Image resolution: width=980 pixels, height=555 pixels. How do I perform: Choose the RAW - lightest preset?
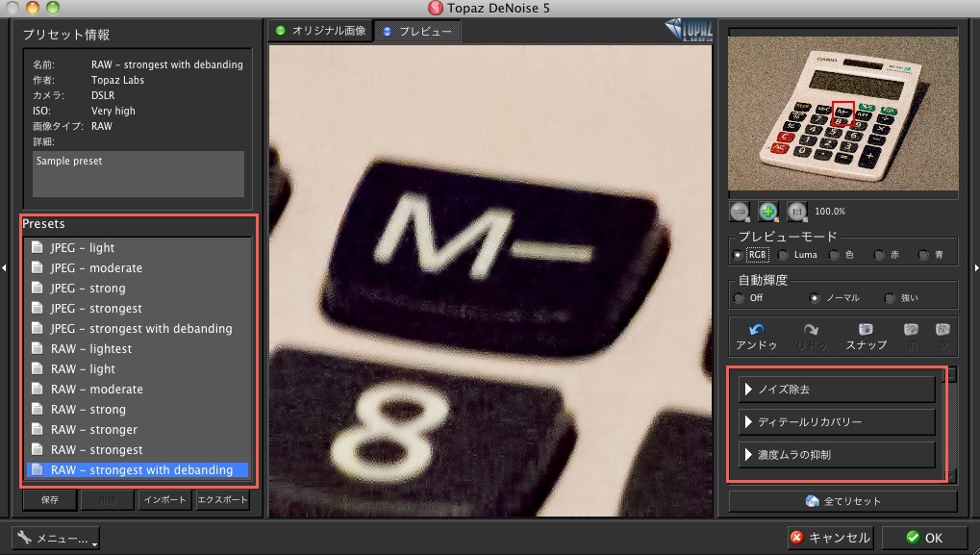pos(91,349)
